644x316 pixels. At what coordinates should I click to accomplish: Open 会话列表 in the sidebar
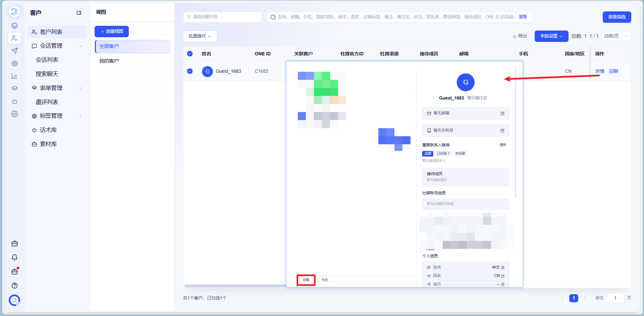(x=47, y=60)
